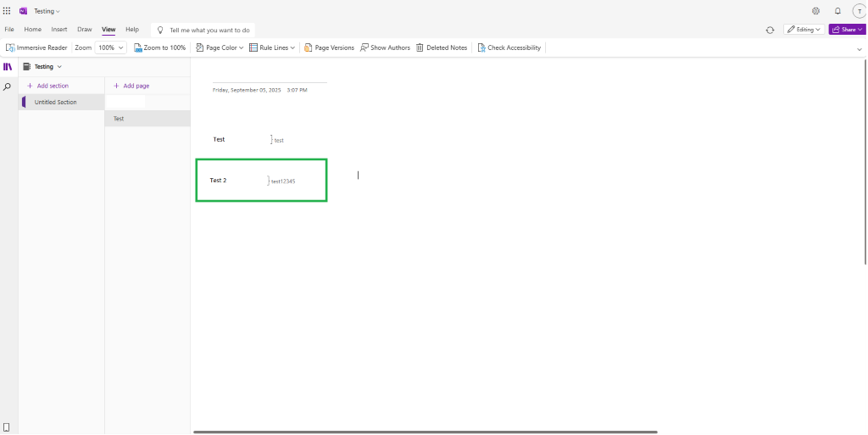
Task: Click the lightbulb Tell me icon
Action: 160,30
